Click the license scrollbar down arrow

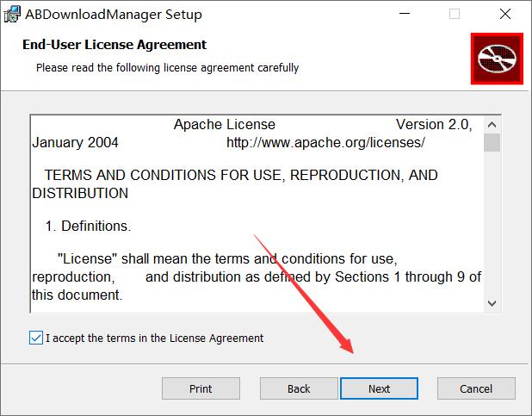click(492, 302)
